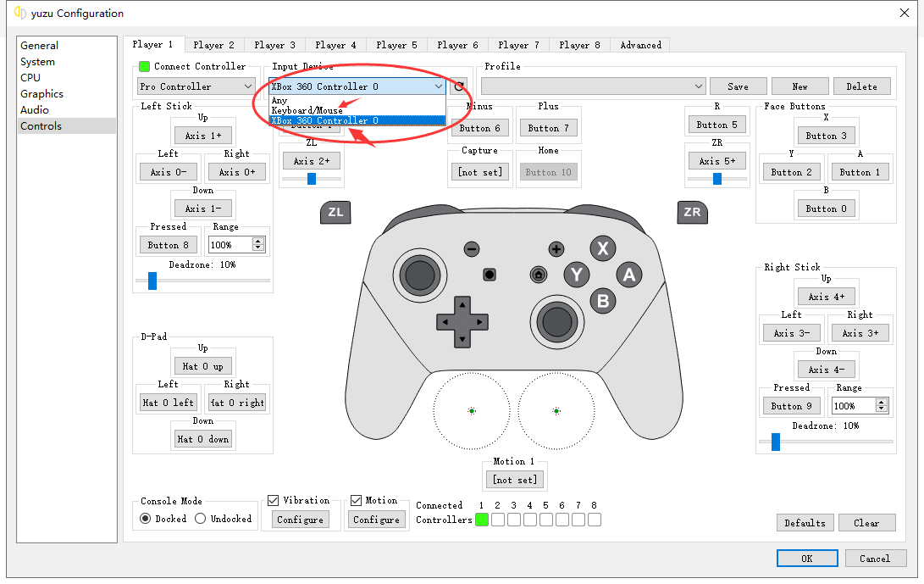Click the D-pad cross on the controller image
This screenshot has width=924, height=584.
462,321
